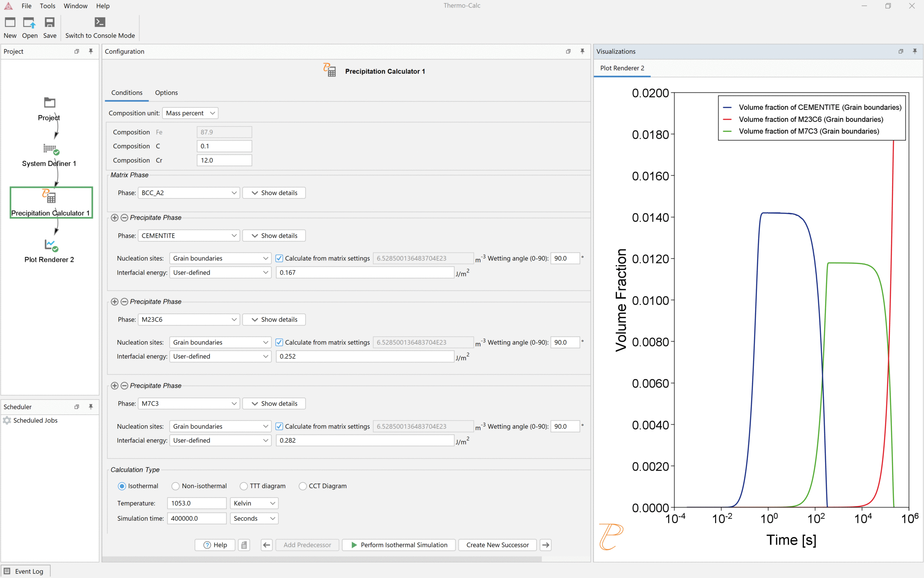Open M23C6 interfacial energy type dropdown
Viewport: 924px width, 578px height.
(x=220, y=356)
